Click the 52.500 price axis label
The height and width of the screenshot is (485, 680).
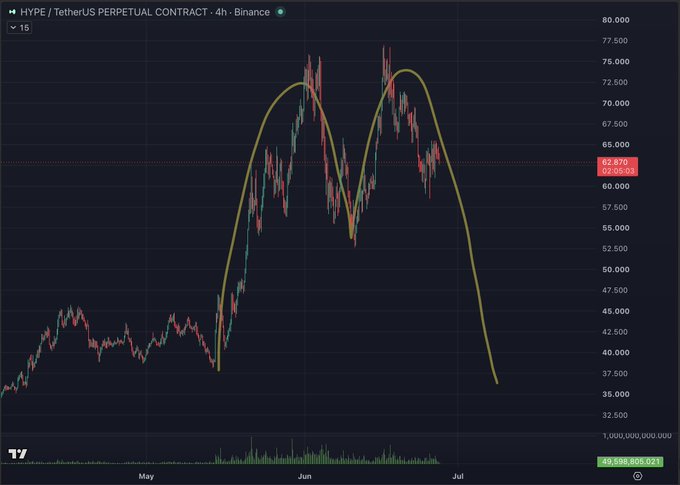615,249
